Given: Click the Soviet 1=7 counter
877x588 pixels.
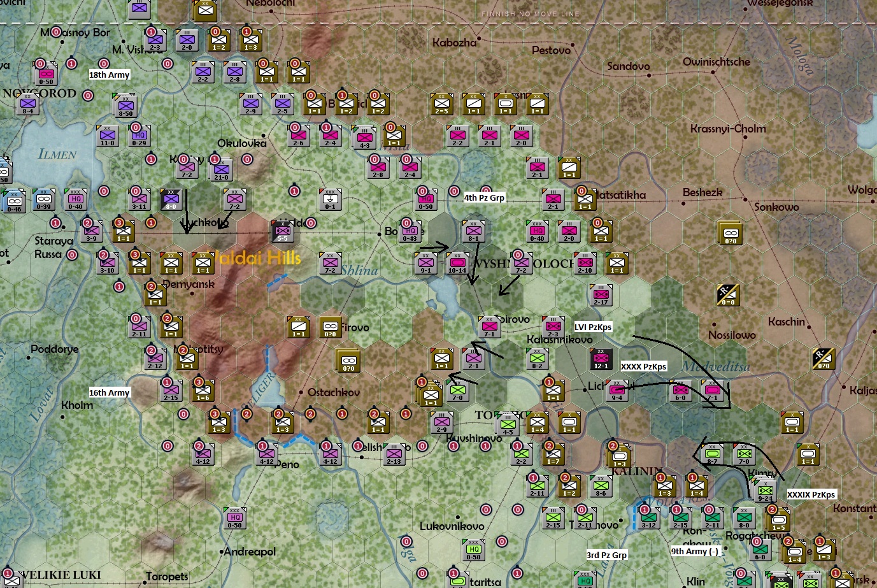Looking at the screenshot, I should 553,454.
